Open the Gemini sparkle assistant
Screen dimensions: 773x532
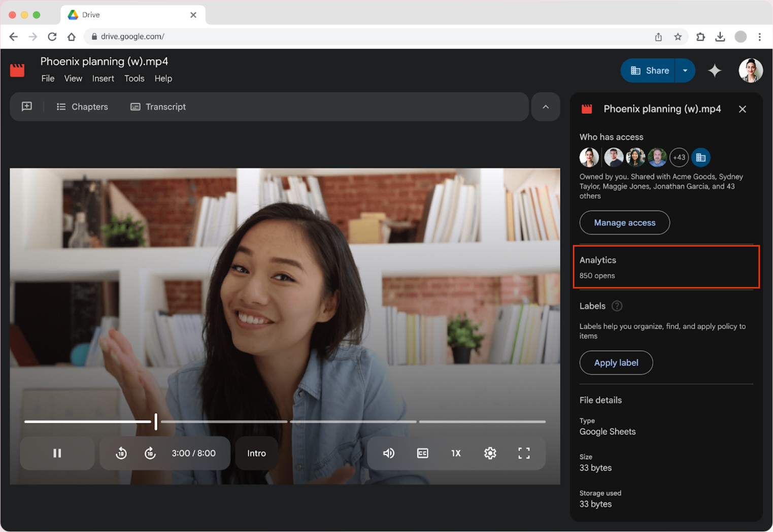pyautogui.click(x=714, y=71)
